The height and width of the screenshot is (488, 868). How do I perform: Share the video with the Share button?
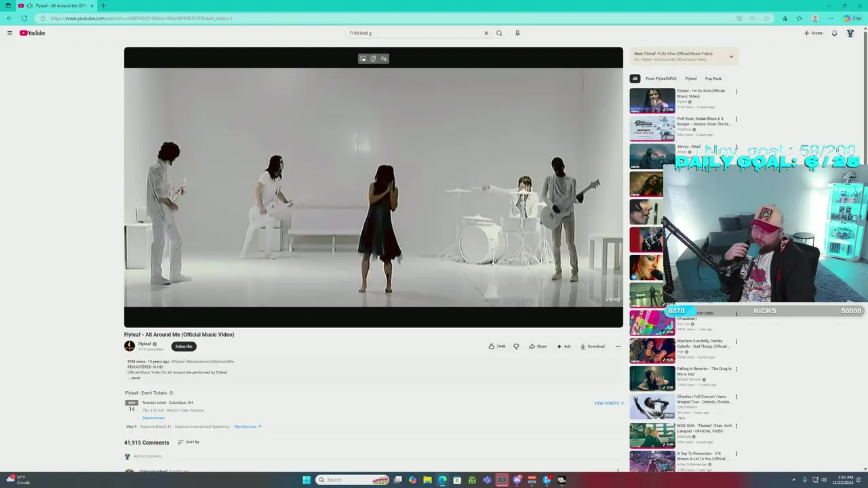538,346
